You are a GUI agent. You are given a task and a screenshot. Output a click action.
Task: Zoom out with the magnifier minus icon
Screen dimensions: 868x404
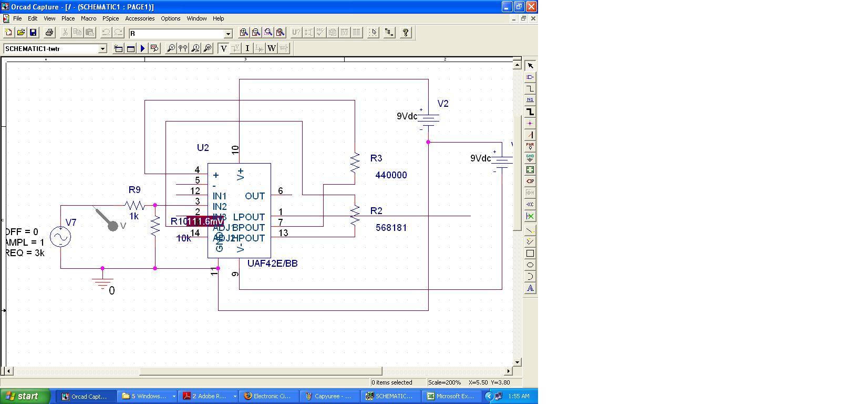click(x=256, y=33)
